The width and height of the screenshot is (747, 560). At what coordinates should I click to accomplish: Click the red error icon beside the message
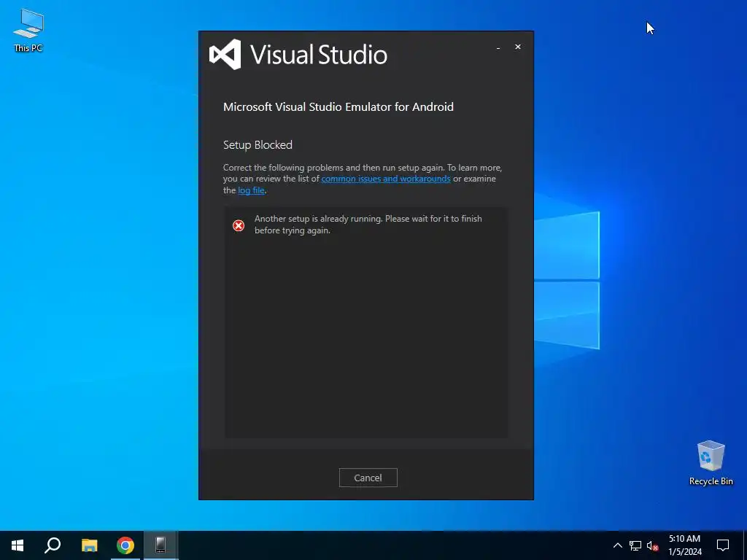(x=239, y=225)
